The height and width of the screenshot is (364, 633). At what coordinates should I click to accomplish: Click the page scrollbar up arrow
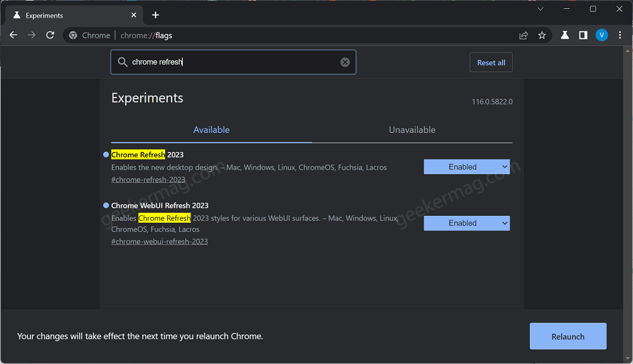point(628,51)
